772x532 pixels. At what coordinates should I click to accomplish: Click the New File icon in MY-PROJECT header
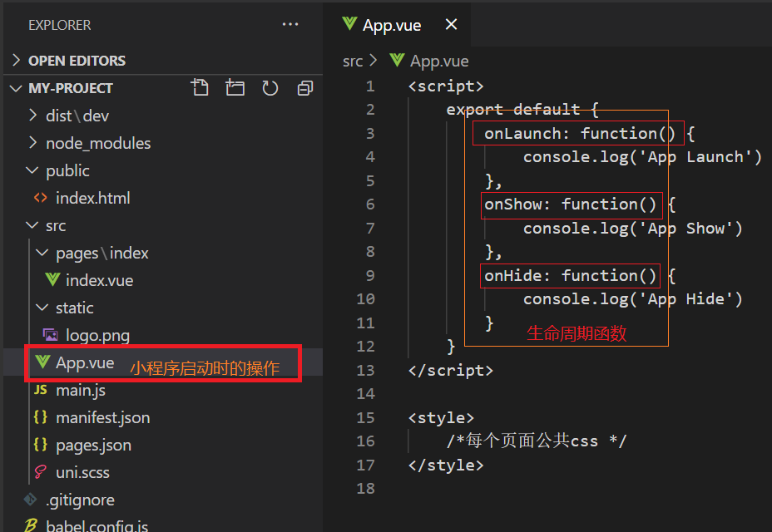click(x=200, y=87)
